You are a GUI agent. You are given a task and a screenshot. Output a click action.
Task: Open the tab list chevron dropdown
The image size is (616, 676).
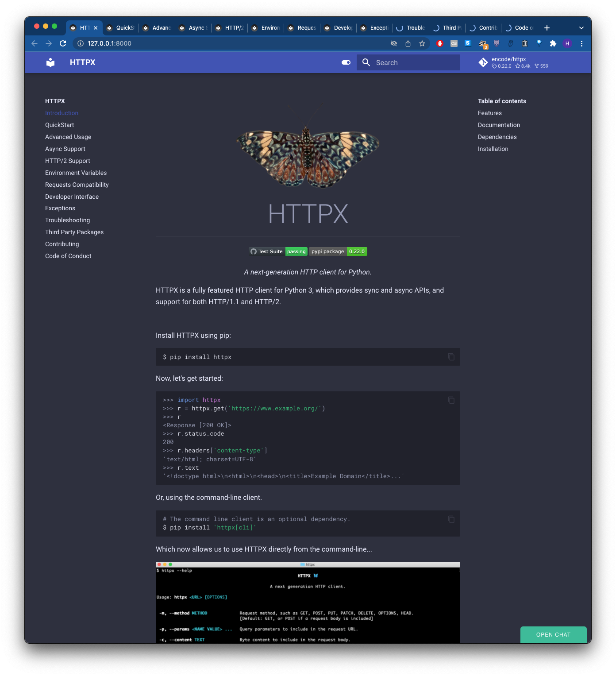coord(581,28)
